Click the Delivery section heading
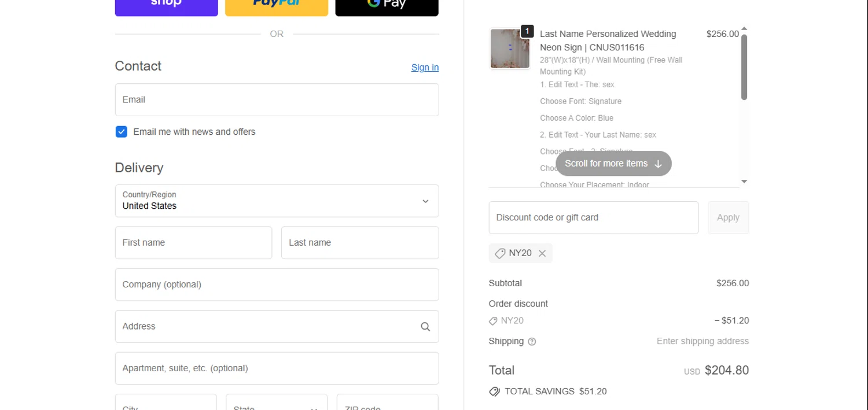This screenshot has width=868, height=410. coord(139,168)
